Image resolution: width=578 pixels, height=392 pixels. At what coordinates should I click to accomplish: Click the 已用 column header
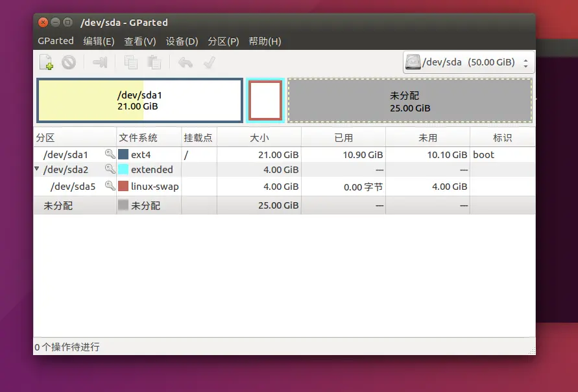tap(344, 137)
